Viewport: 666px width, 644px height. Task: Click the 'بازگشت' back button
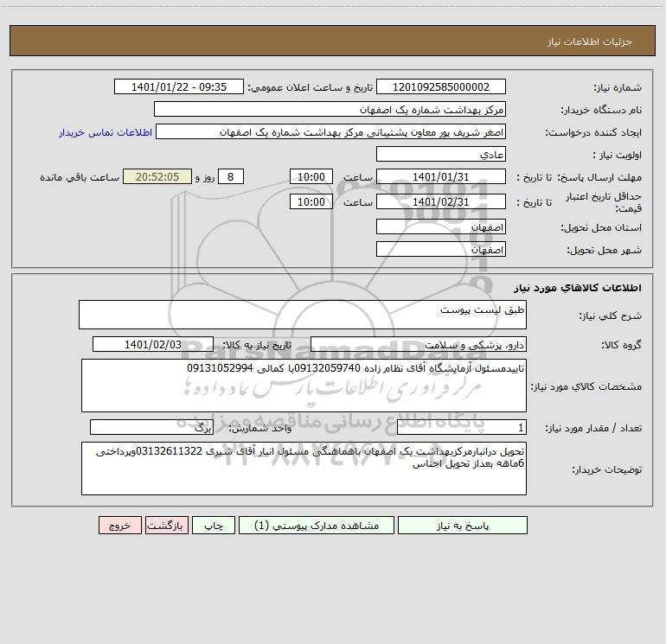tap(166, 525)
